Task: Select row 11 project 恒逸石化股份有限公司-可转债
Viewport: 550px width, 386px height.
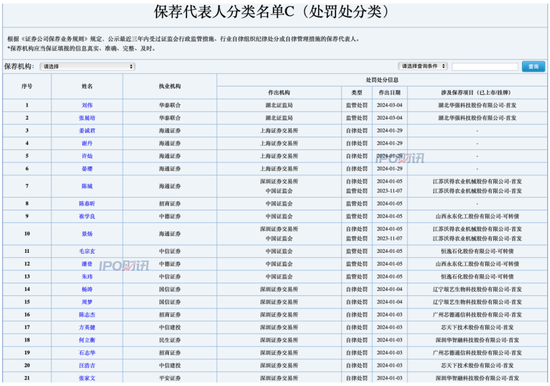Action: pyautogui.click(x=477, y=251)
